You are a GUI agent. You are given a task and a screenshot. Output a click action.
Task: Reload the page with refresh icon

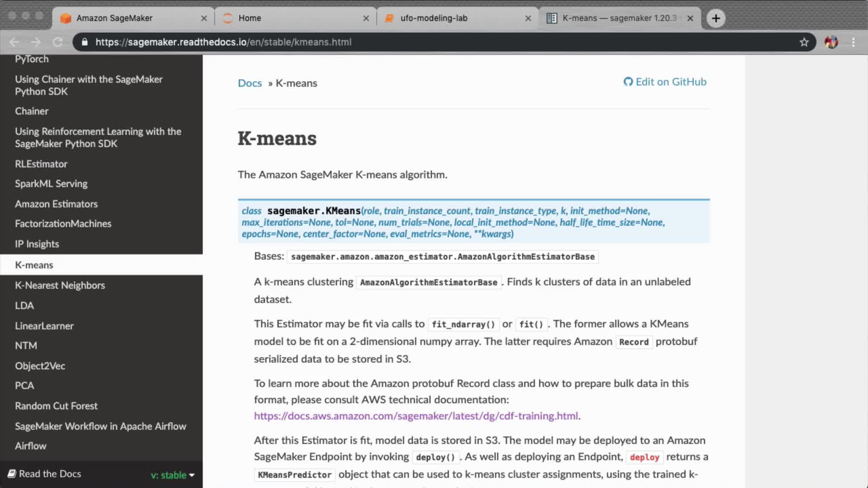pos(57,42)
